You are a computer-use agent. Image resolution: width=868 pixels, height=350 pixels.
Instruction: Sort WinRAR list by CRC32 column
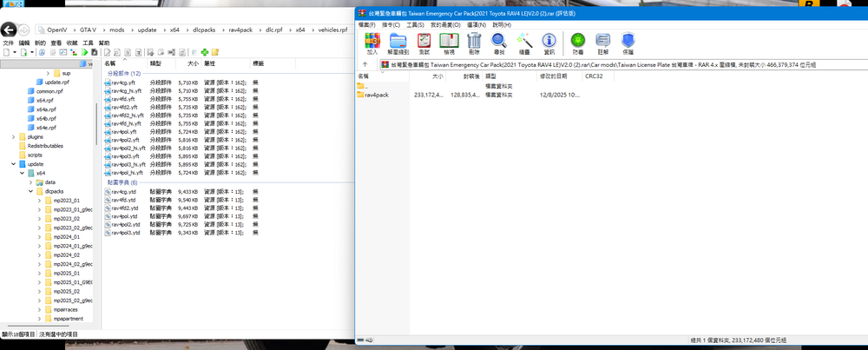[x=598, y=76]
